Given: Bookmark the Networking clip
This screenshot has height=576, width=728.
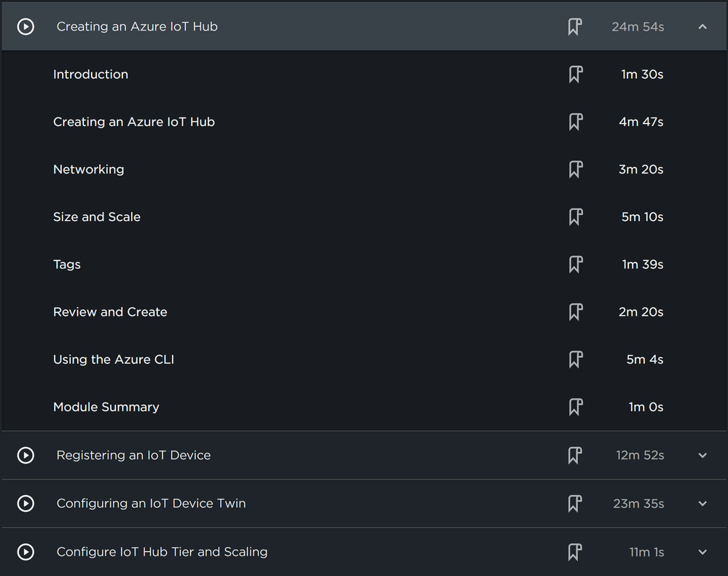Looking at the screenshot, I should click(x=575, y=170).
